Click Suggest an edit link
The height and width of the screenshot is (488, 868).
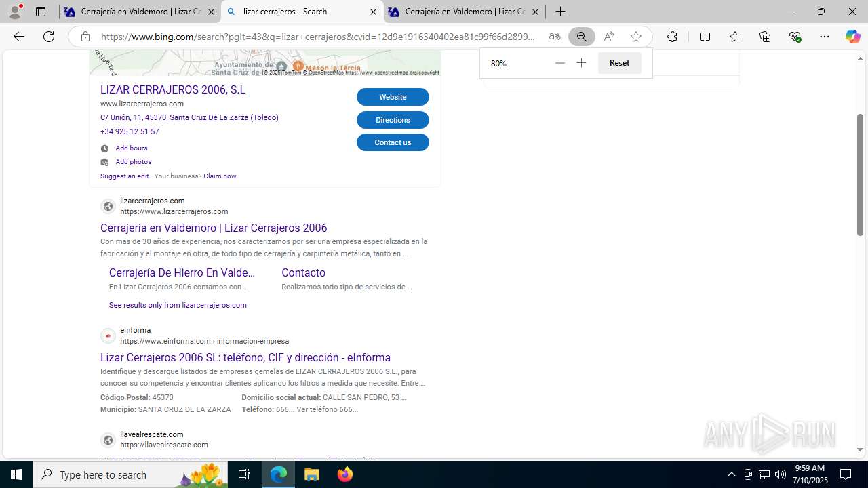point(124,176)
